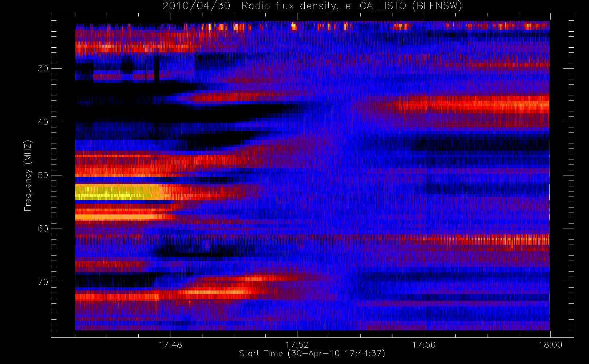Image resolution: width=589 pixels, height=364 pixels.
Task: Select the '2010/04/30' date in the title
Action: (197, 6)
